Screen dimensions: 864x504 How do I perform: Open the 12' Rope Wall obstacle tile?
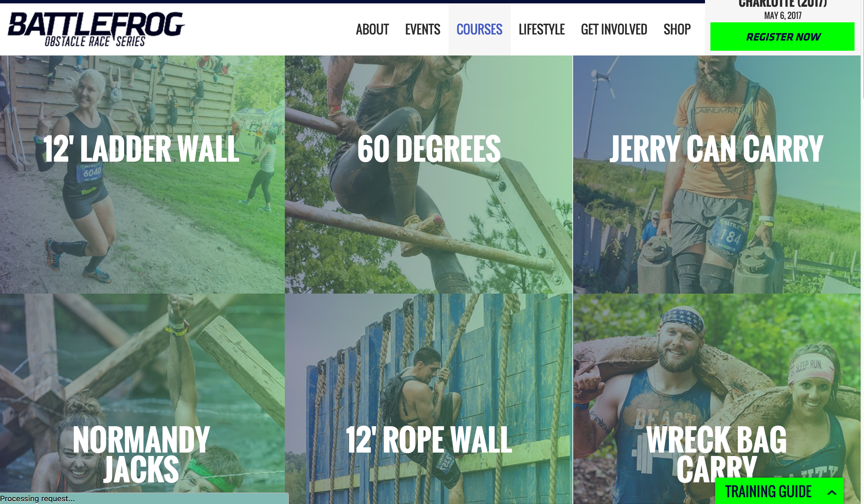429,399
